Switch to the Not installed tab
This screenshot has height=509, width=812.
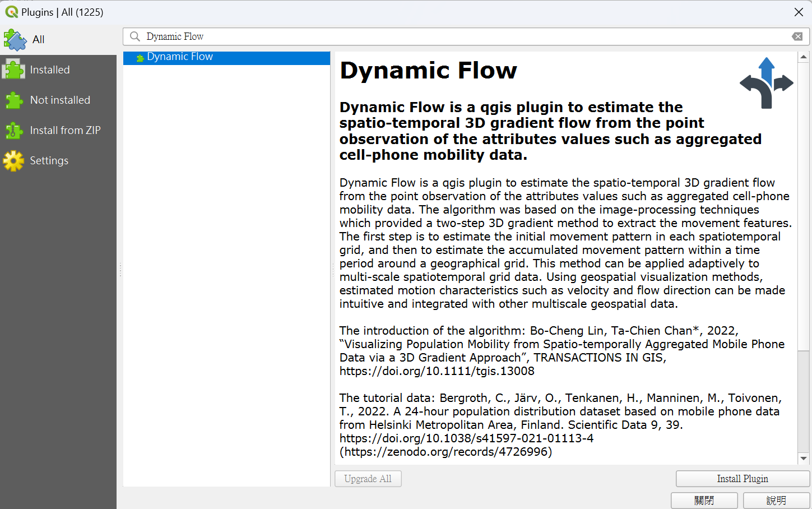pyautogui.click(x=60, y=100)
